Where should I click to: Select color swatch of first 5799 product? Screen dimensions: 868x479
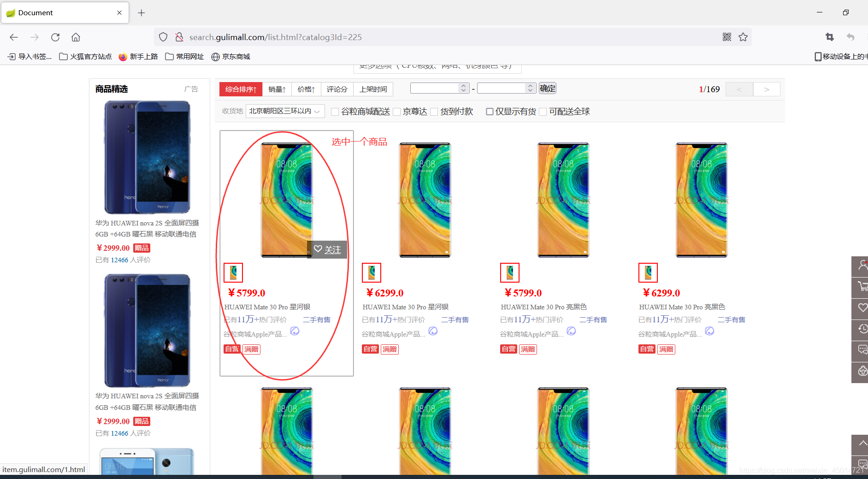pyautogui.click(x=233, y=273)
